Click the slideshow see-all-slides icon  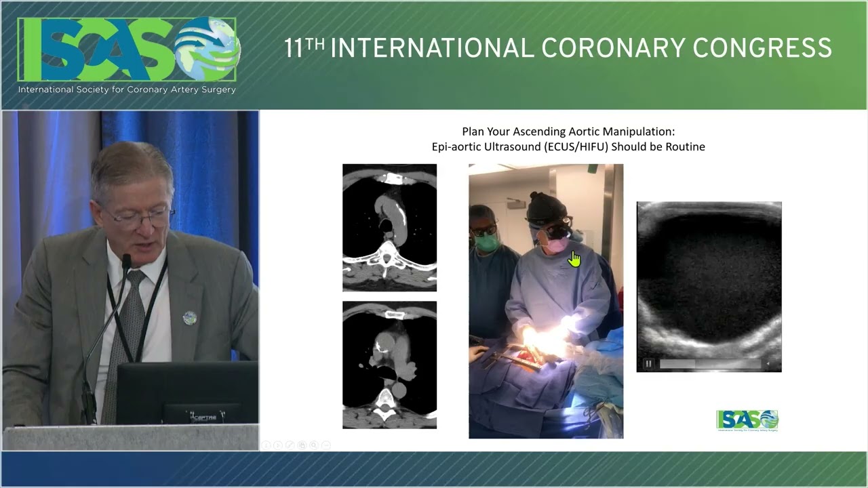coord(302,445)
